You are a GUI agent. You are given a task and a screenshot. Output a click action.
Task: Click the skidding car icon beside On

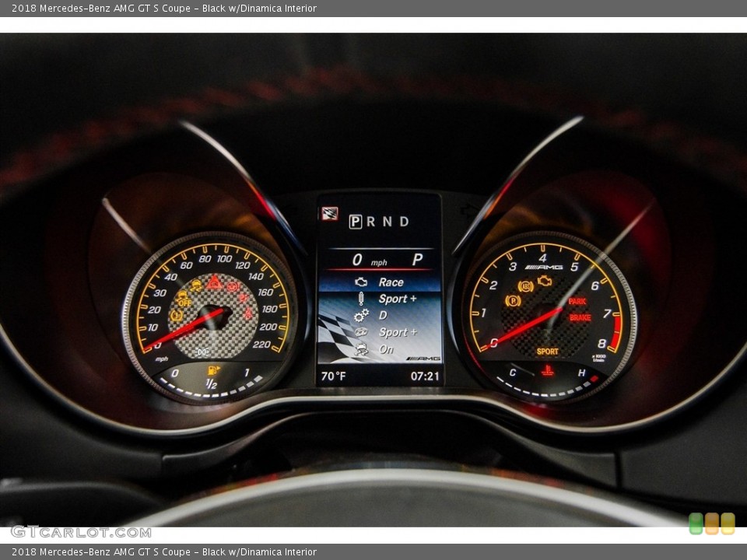click(x=362, y=349)
